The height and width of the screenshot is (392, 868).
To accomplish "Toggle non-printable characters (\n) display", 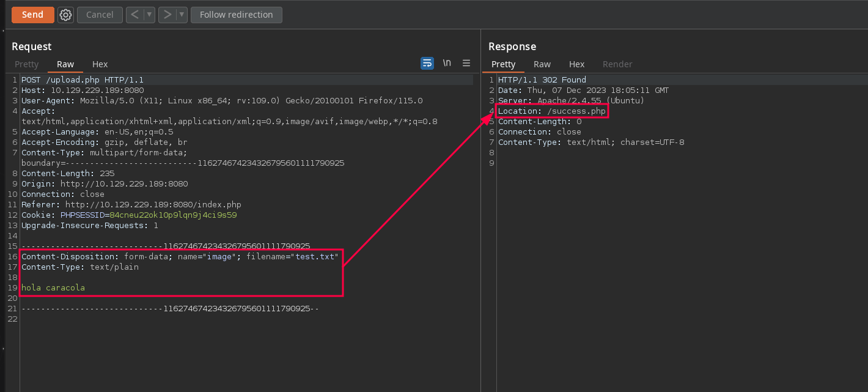I will point(447,63).
